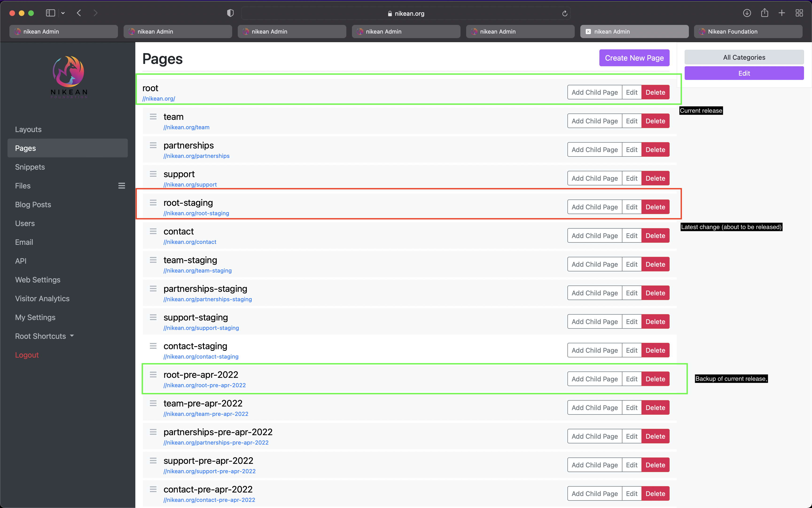Open API in the sidebar
812x508 pixels.
point(20,261)
